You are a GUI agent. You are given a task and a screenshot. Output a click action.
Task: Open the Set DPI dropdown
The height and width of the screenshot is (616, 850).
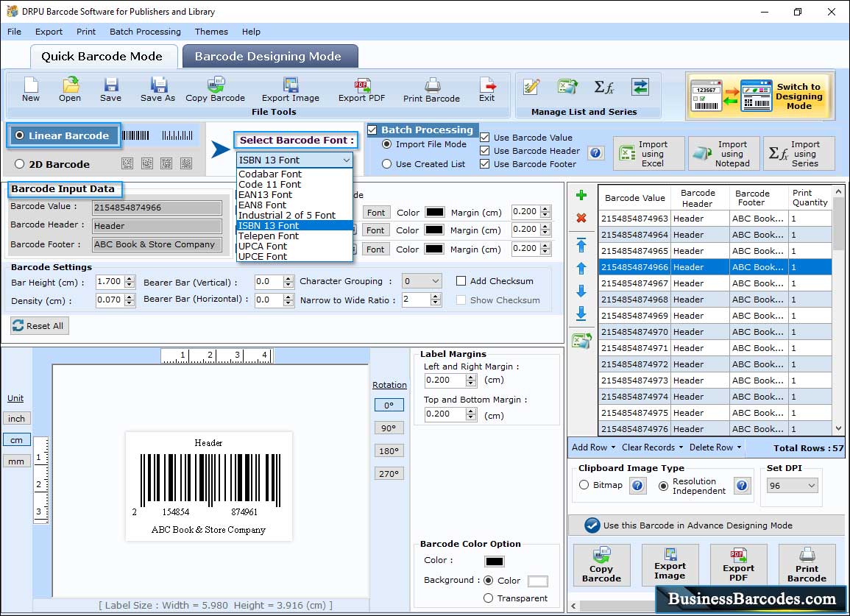click(792, 486)
